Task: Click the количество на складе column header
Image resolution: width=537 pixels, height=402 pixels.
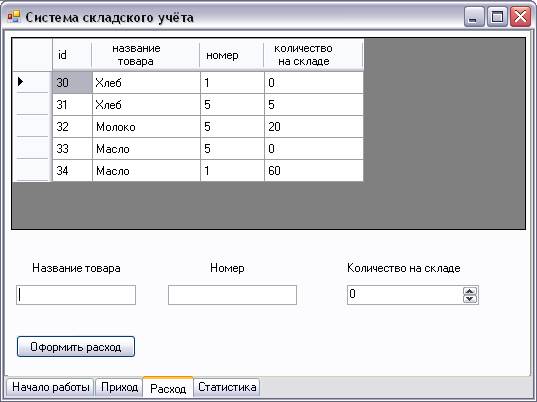Action: [313, 55]
